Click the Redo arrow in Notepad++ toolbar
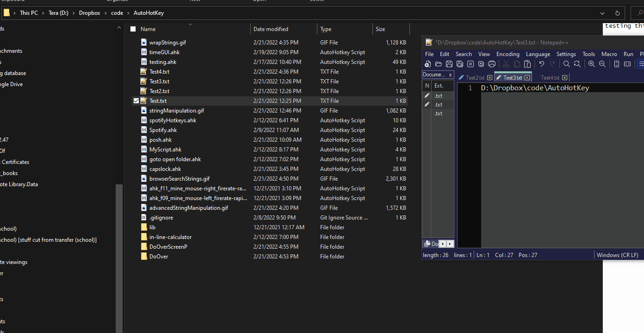This screenshot has width=644, height=333. coord(552,64)
